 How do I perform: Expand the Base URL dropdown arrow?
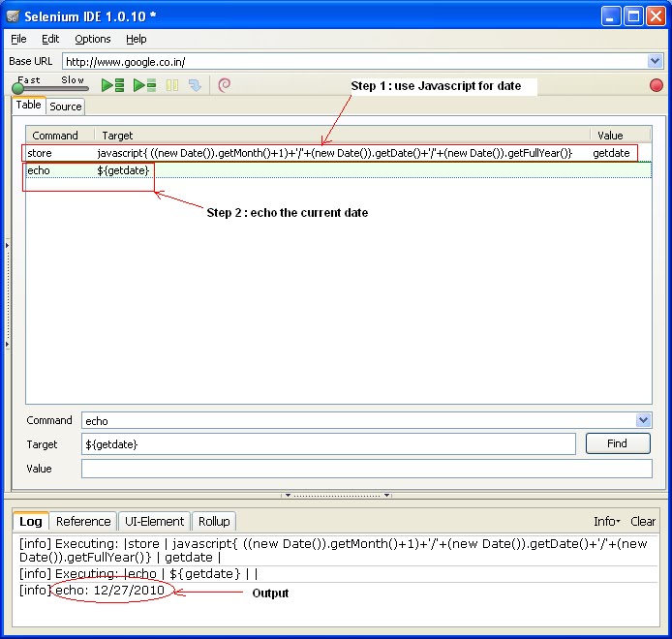click(655, 61)
